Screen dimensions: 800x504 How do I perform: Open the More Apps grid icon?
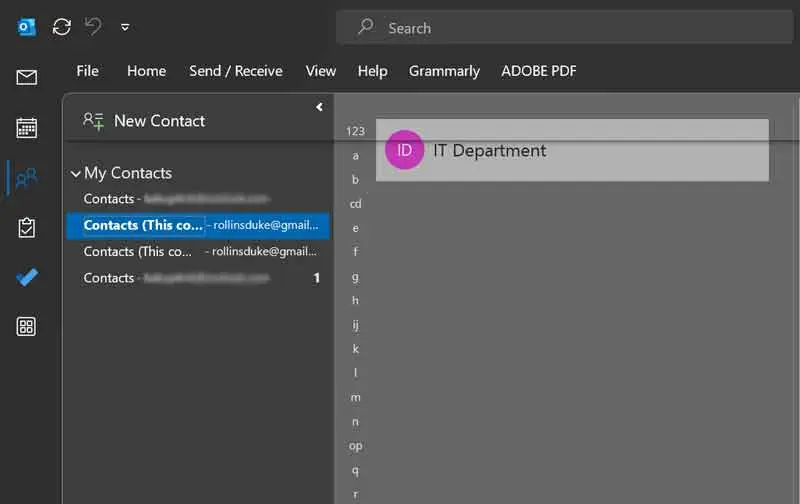point(27,326)
